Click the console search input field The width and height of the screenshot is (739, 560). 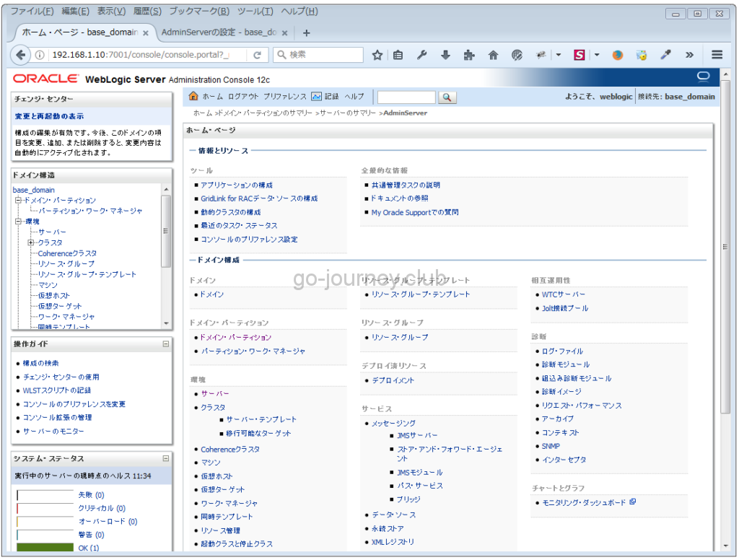(x=406, y=96)
